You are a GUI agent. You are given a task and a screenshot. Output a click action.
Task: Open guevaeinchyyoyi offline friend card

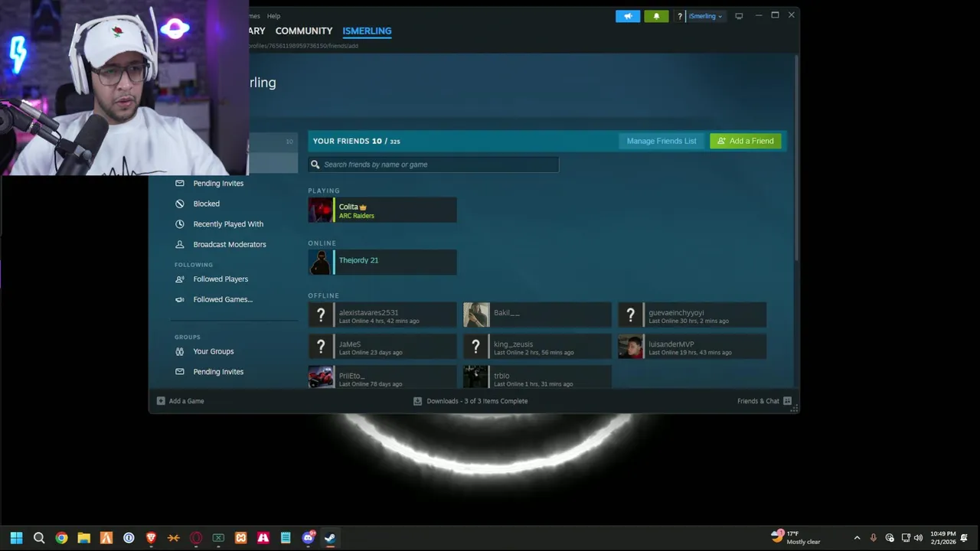click(x=692, y=315)
